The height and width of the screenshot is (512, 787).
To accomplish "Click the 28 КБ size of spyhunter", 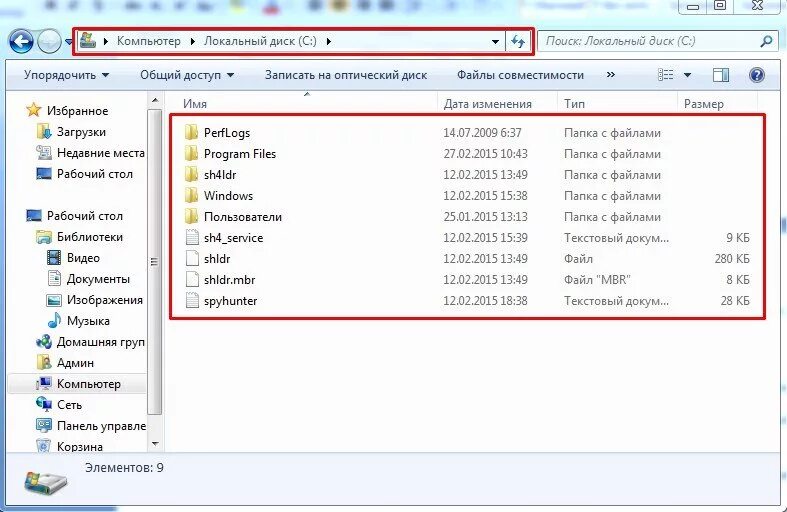I will pyautogui.click(x=735, y=301).
